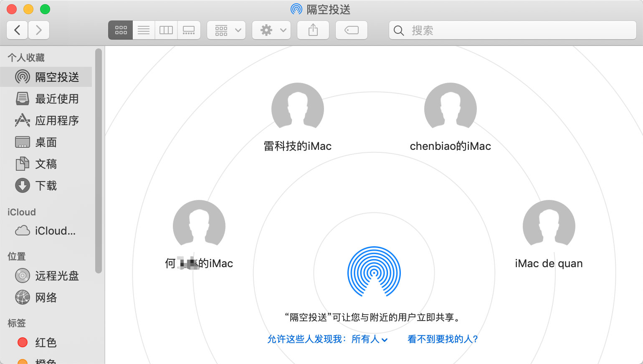643x364 pixels.
Task: Open the group-by arrangement dropdown
Action: tap(226, 30)
